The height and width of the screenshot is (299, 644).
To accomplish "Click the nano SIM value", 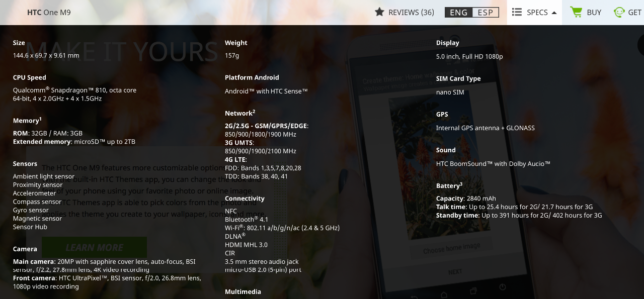I will point(450,92).
